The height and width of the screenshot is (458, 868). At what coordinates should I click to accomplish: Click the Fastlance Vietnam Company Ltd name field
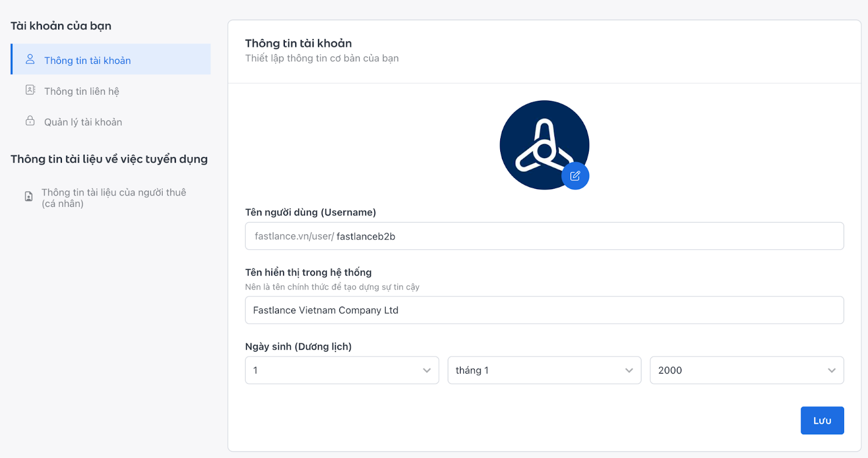[x=544, y=311]
